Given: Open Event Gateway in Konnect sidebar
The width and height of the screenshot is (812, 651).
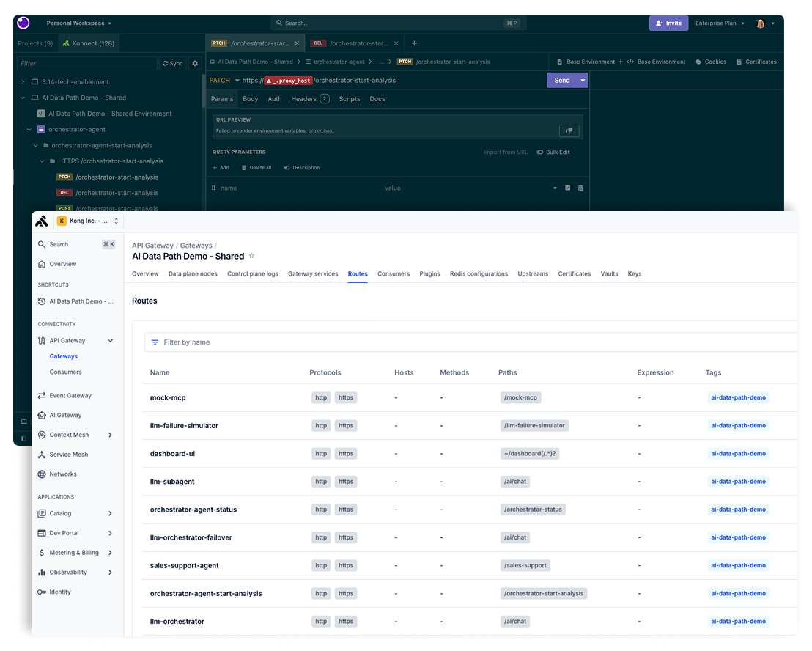Looking at the screenshot, I should pos(64,396).
